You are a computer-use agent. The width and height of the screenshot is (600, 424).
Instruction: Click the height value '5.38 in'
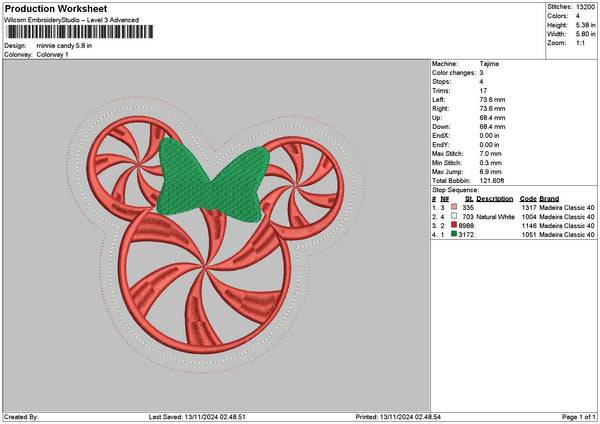point(585,25)
